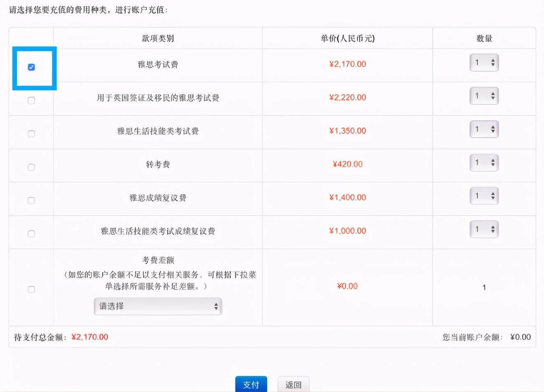Open the 请选择 service dropdown

click(158, 306)
